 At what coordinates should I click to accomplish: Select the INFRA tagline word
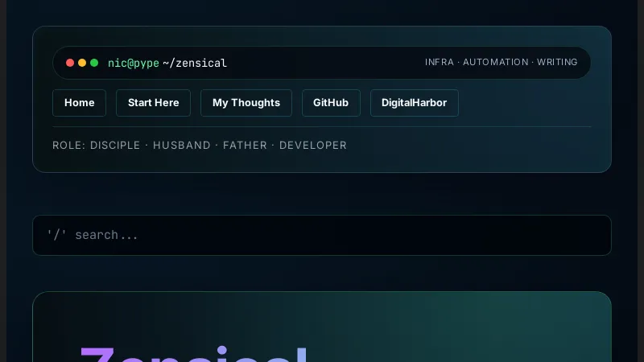point(439,63)
